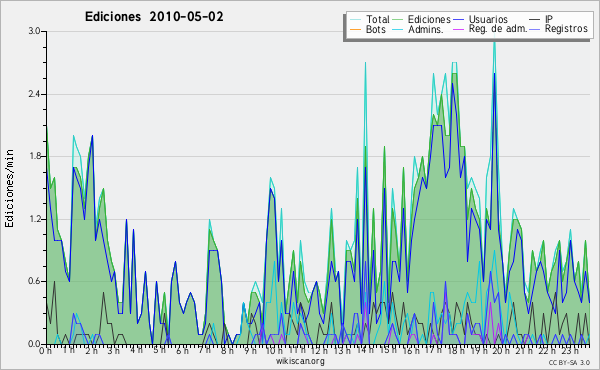Viewport: 600px width, 370px height.
Task: Select the 'Registros' legend label
Action: 566,29
